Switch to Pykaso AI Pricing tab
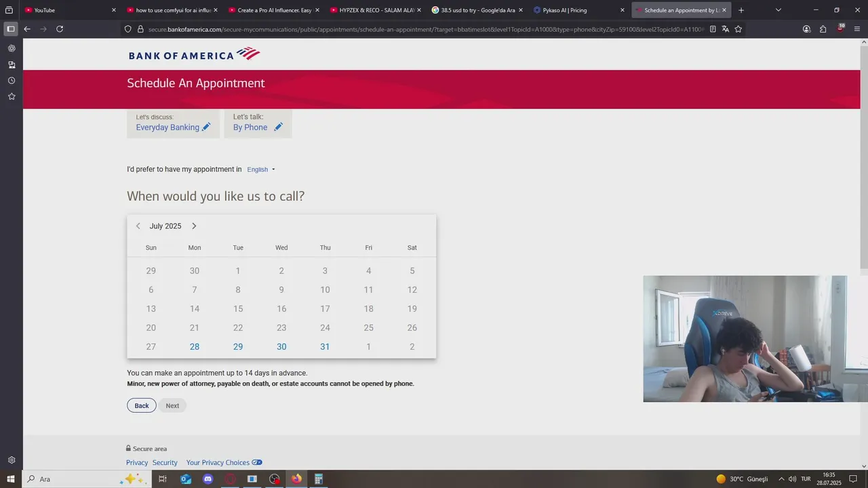868x488 pixels. coord(579,10)
